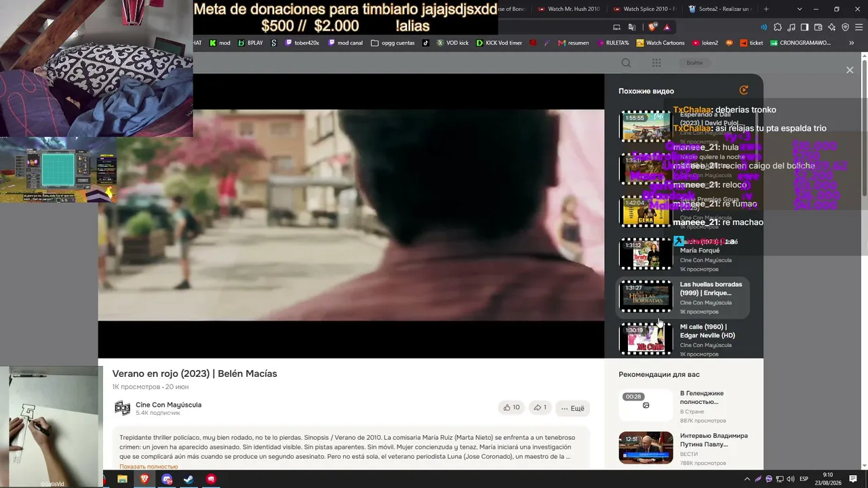Image resolution: width=868 pixels, height=488 pixels.
Task: Click the search magnifier icon on video site
Action: (x=627, y=63)
